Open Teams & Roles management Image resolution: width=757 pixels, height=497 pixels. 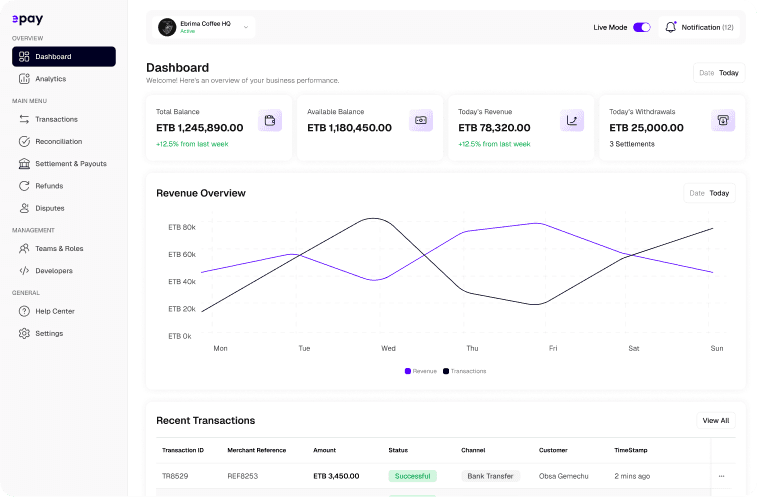tap(64, 249)
